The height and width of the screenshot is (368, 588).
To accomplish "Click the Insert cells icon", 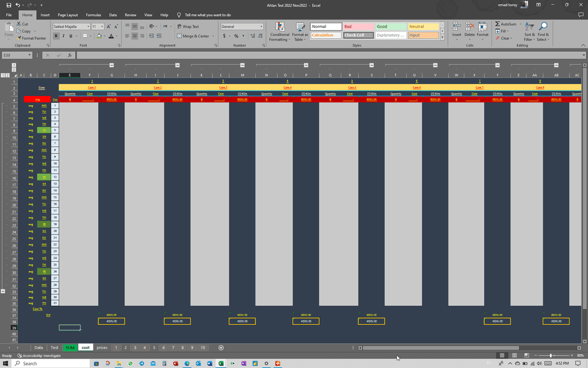I will (457, 26).
